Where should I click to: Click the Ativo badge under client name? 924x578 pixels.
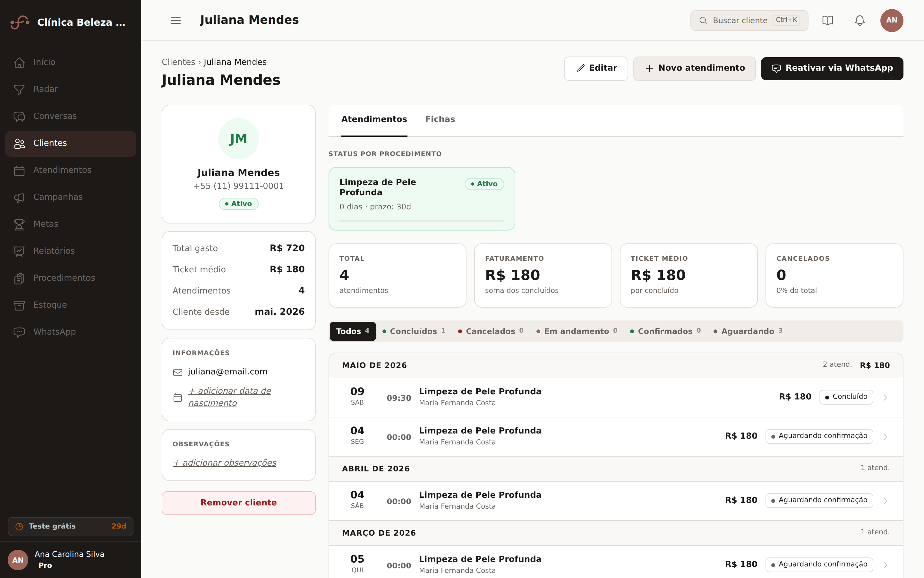(238, 204)
